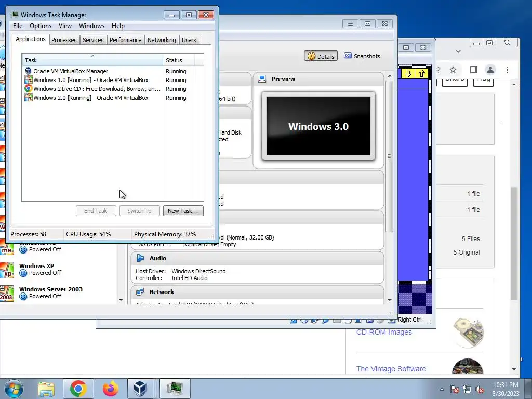Select the Windows Server 2003 virtual machine
The image size is (532, 399).
pos(51,292)
